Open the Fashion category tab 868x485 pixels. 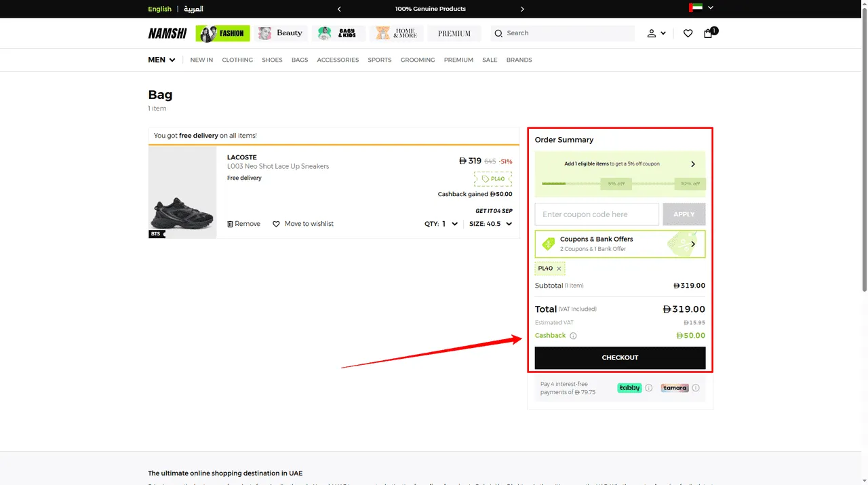(223, 33)
